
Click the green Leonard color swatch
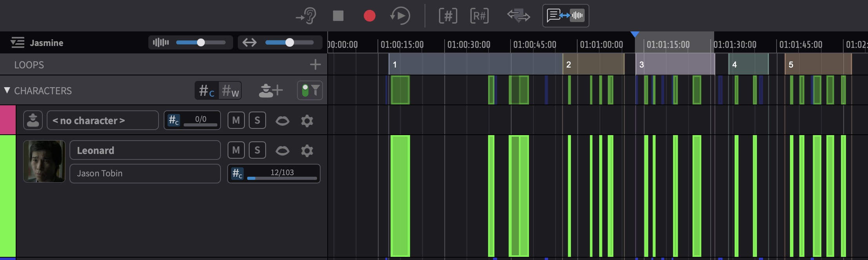tap(8, 196)
